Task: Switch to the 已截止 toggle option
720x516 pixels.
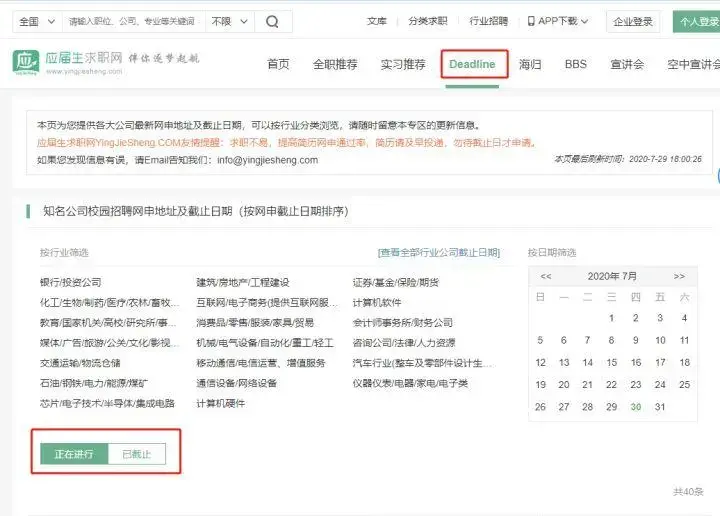Action: [137, 454]
